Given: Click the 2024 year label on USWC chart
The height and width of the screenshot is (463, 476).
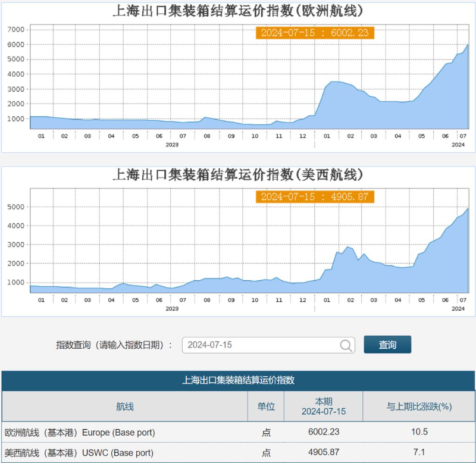Looking at the screenshot, I should tap(458, 309).
